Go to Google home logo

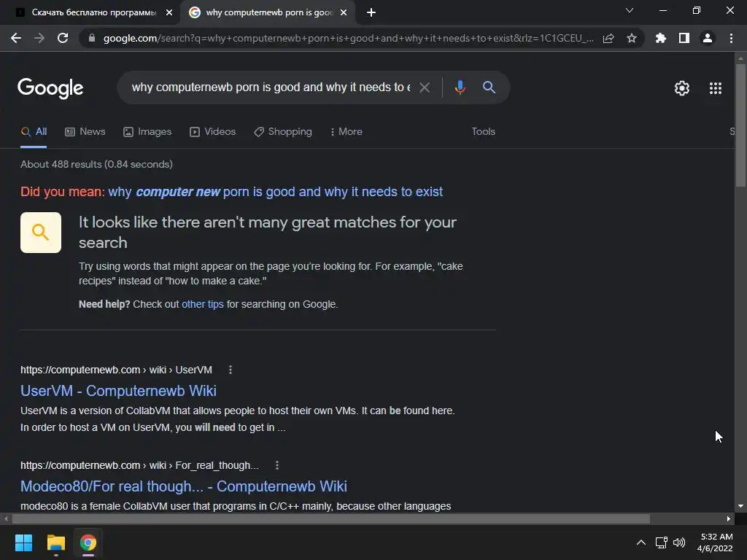point(50,88)
